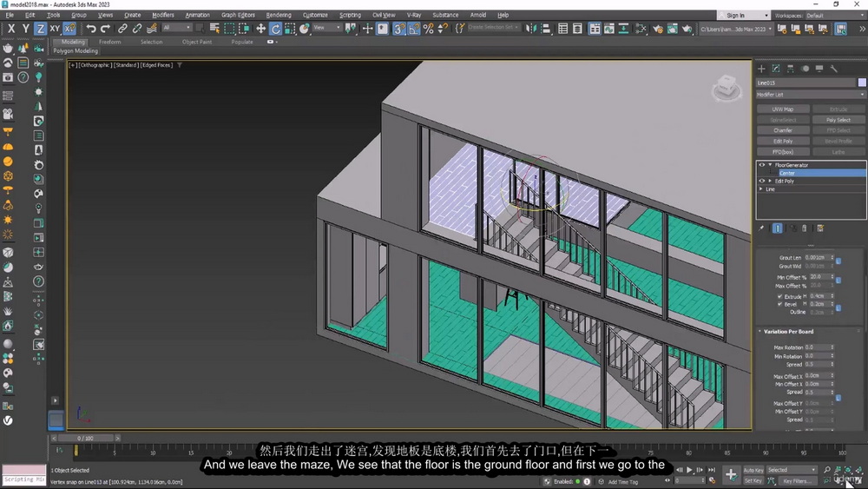Collapse the FloorGenerator modifier tree
The image size is (868, 489).
coord(770,165)
